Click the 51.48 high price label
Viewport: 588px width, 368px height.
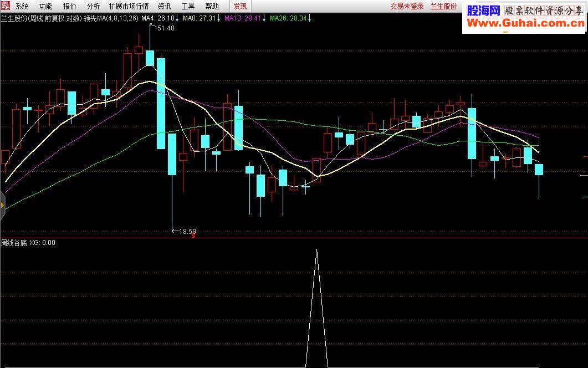(x=166, y=28)
